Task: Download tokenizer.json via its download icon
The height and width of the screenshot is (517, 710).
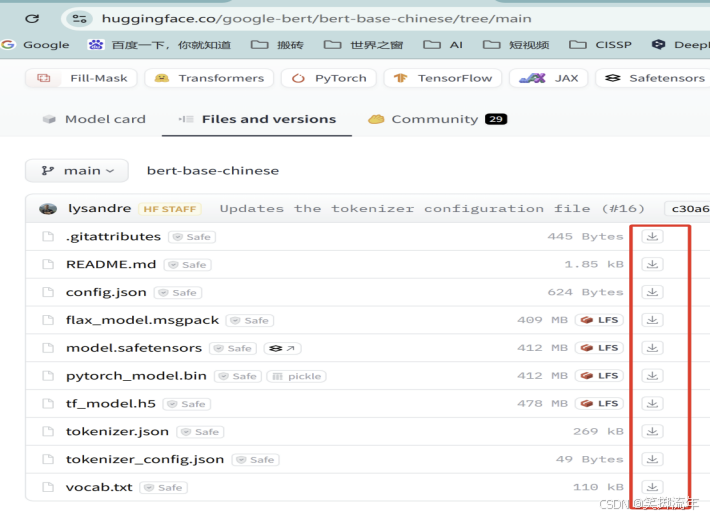Action: (x=652, y=431)
